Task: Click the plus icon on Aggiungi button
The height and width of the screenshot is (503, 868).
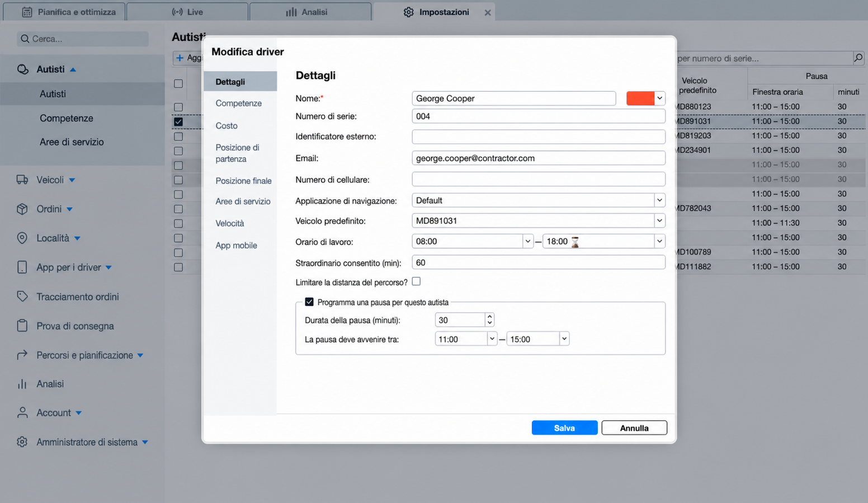Action: coord(180,58)
